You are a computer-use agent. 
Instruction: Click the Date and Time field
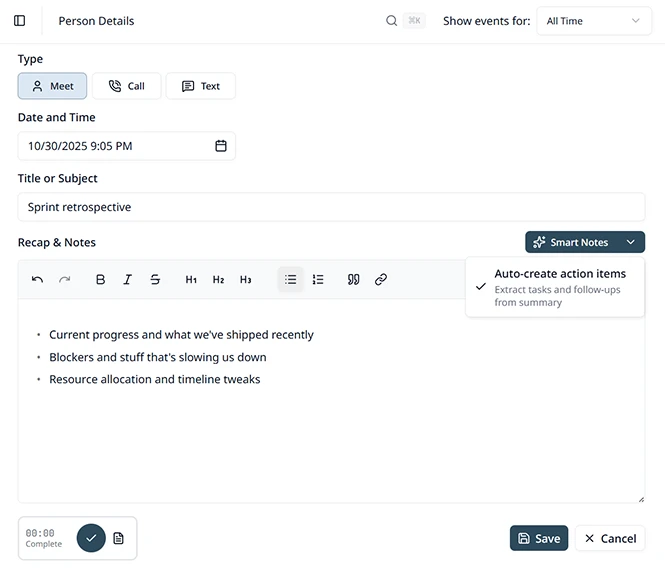pyautogui.click(x=126, y=146)
